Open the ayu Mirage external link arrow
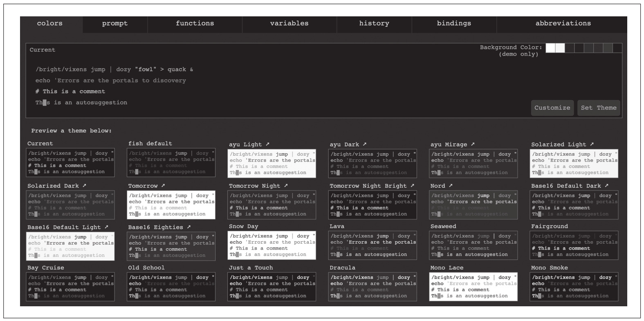This screenshot has height=321, width=644. coord(473,144)
